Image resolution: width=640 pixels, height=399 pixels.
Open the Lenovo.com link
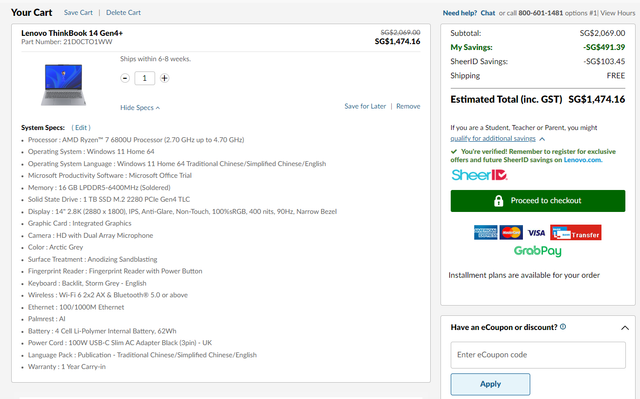pos(582,160)
